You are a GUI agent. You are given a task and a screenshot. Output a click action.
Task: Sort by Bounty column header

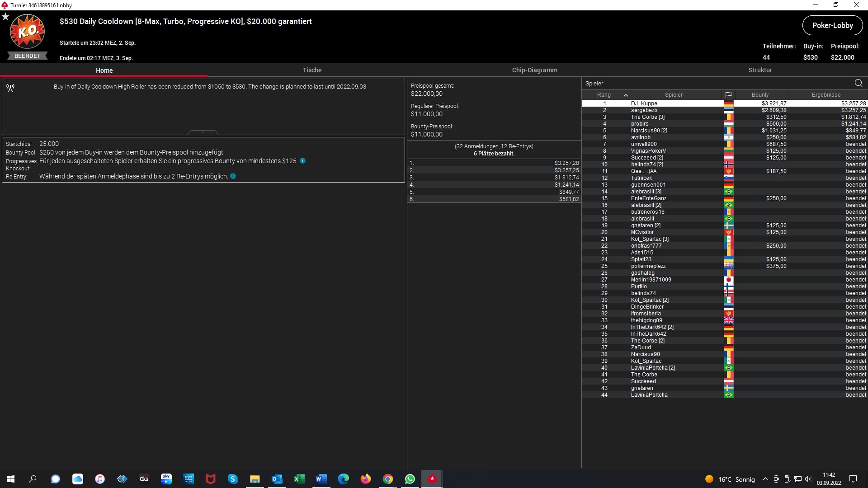pyautogui.click(x=760, y=95)
